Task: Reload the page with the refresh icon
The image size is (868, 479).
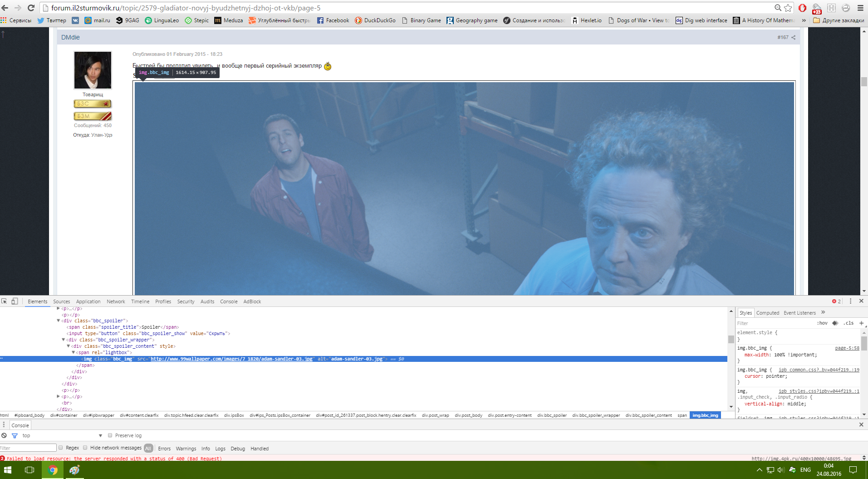Action: pos(31,8)
